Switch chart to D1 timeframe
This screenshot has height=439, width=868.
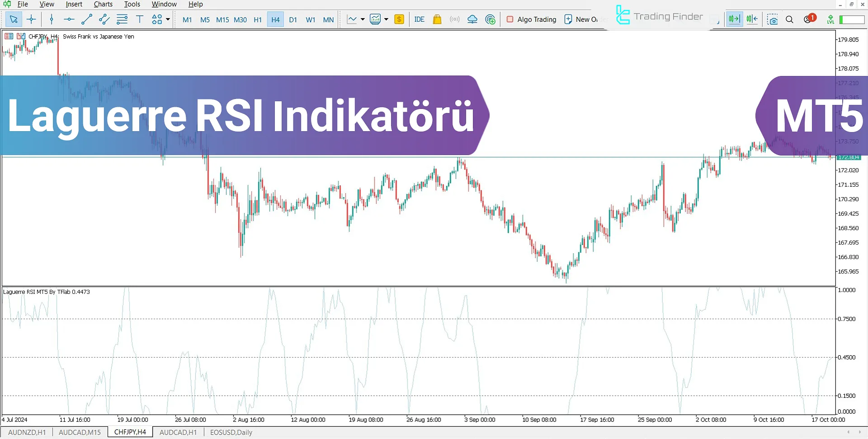(293, 20)
